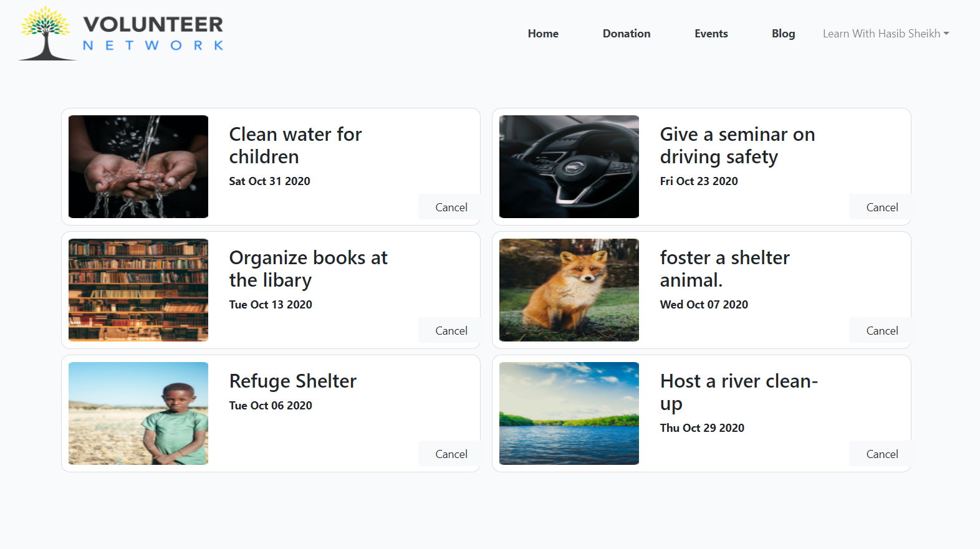980x549 pixels.
Task: Cancel the Refuge Shelter registration
Action: tap(451, 454)
